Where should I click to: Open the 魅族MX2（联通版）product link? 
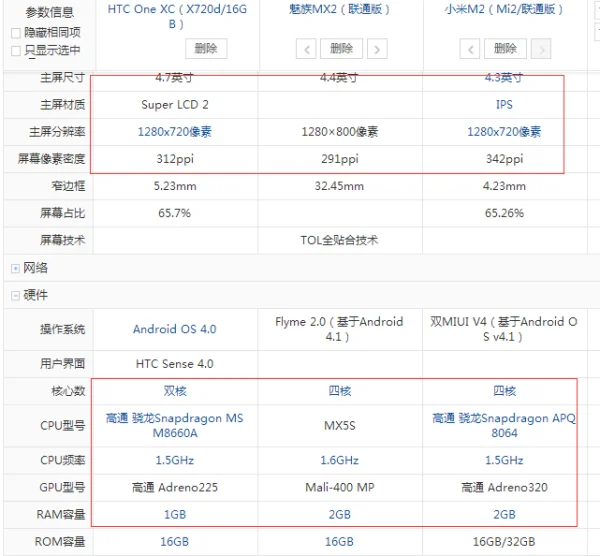[x=339, y=9]
